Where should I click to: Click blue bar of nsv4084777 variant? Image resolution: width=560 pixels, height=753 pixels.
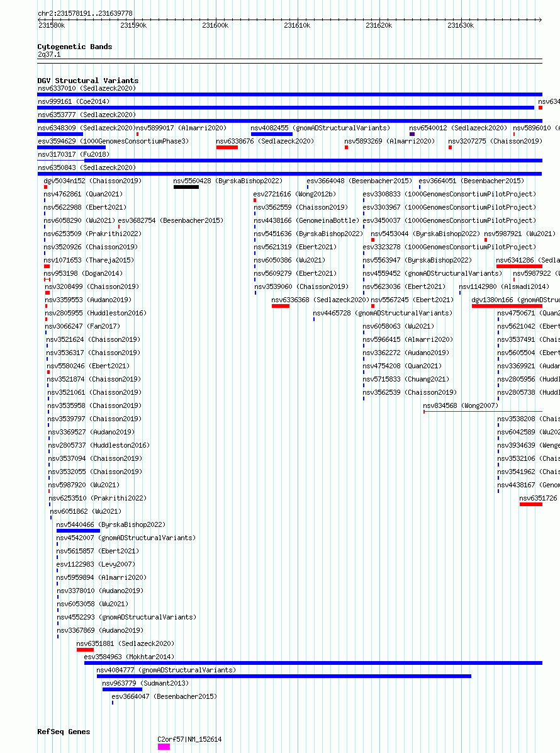[284, 676]
